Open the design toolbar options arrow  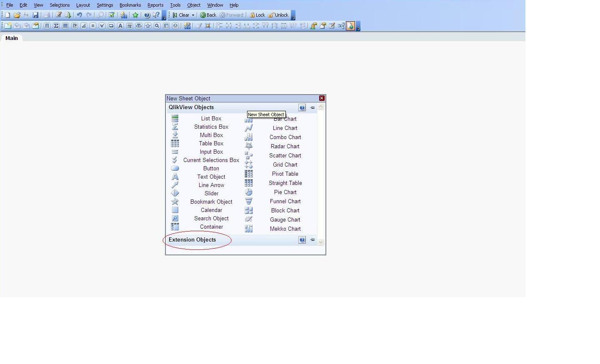coord(358,26)
